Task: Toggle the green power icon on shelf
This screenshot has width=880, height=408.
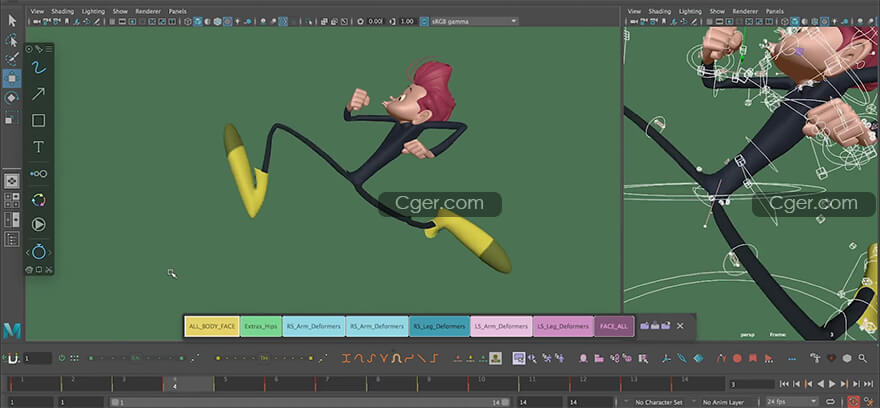Action: [x=62, y=357]
